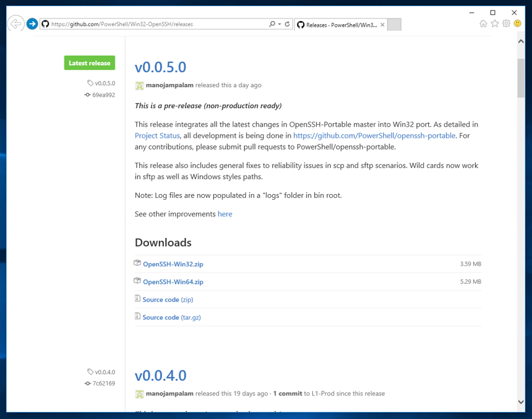Screen dimensions: 532x419
Task: Open address bar autocomplete dropdown arrow
Action: click(x=280, y=24)
